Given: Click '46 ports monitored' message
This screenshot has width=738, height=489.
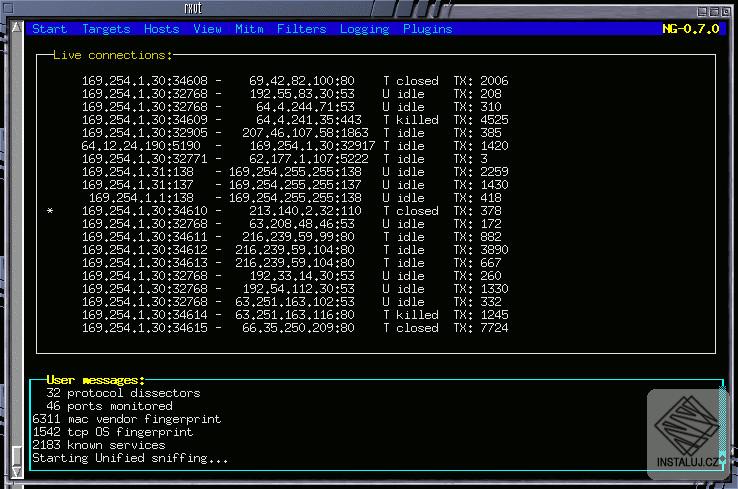Looking at the screenshot, I should pyautogui.click(x=109, y=406).
